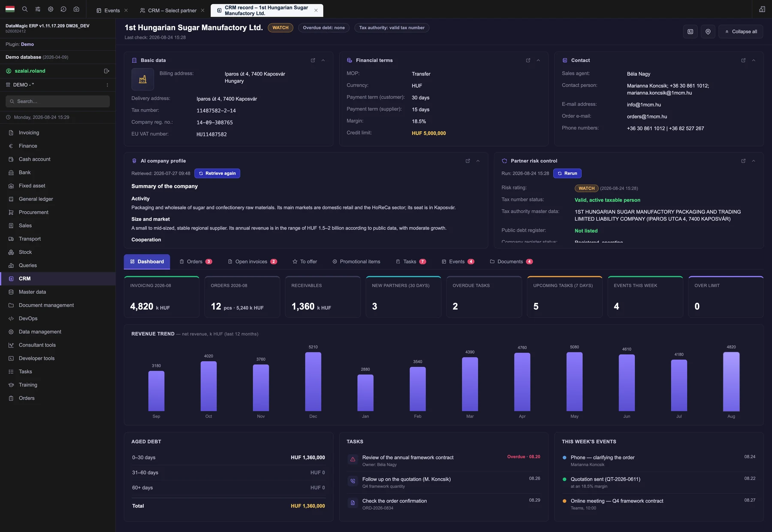Open the Documents tab

click(x=511, y=262)
